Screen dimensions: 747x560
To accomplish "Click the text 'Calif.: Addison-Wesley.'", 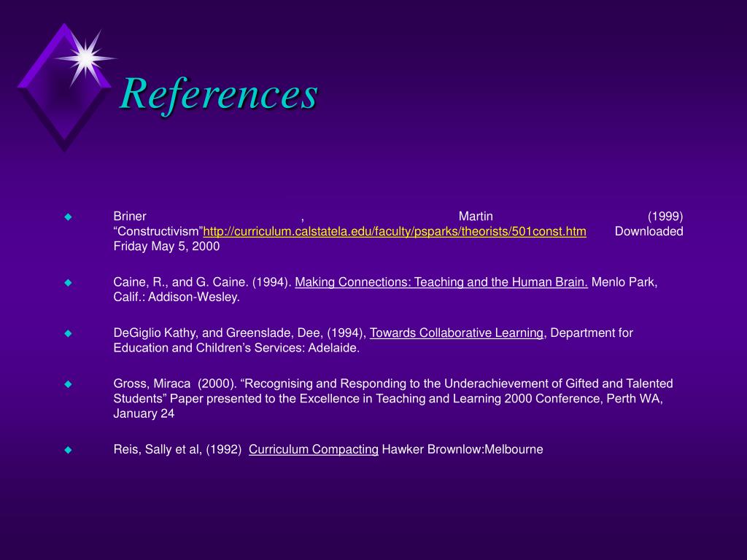I will point(177,297).
